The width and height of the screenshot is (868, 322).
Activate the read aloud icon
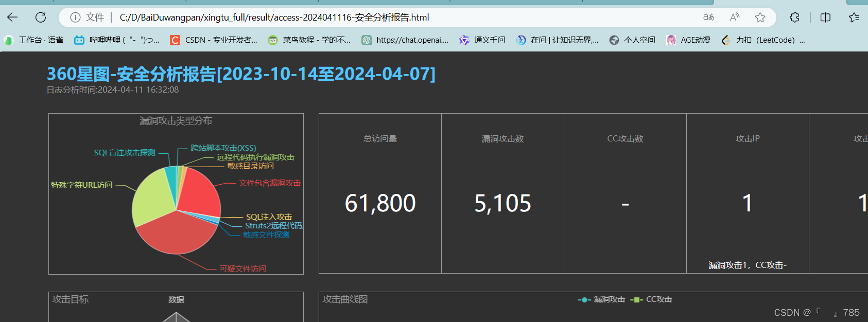[735, 17]
